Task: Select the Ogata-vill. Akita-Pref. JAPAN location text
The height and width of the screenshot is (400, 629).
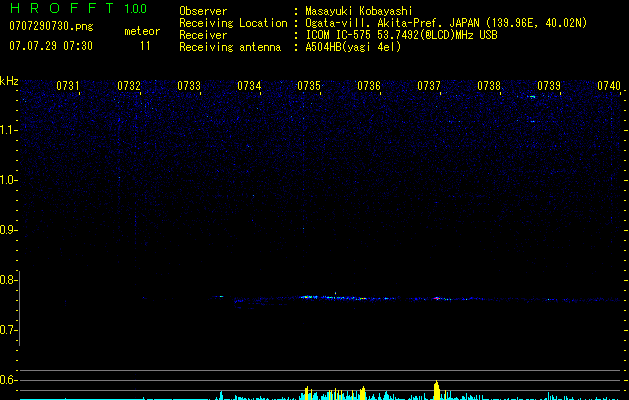Action: [446, 23]
